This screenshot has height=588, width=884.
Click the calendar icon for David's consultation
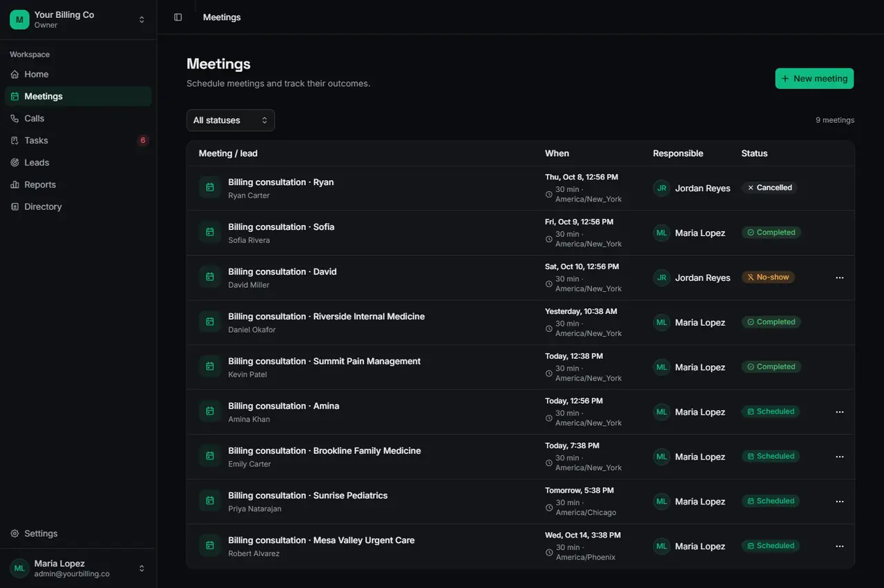coord(210,277)
